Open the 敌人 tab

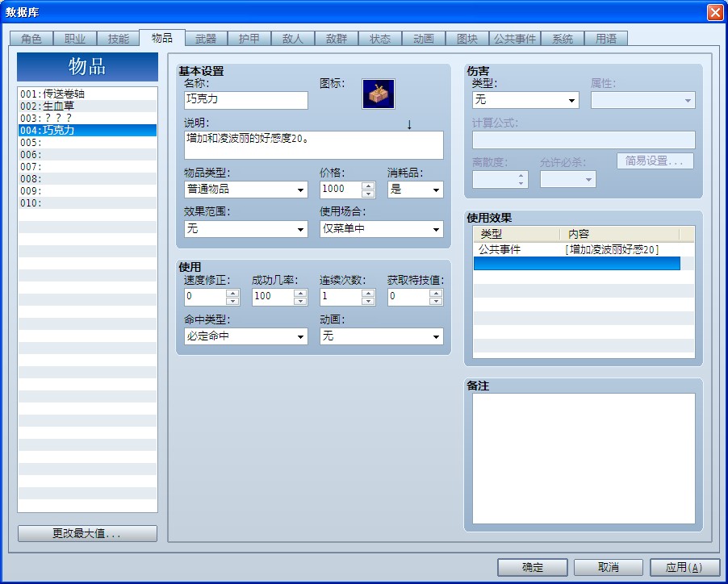tap(293, 39)
